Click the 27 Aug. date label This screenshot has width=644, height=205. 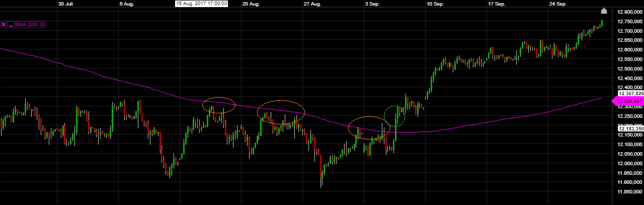tap(312, 4)
